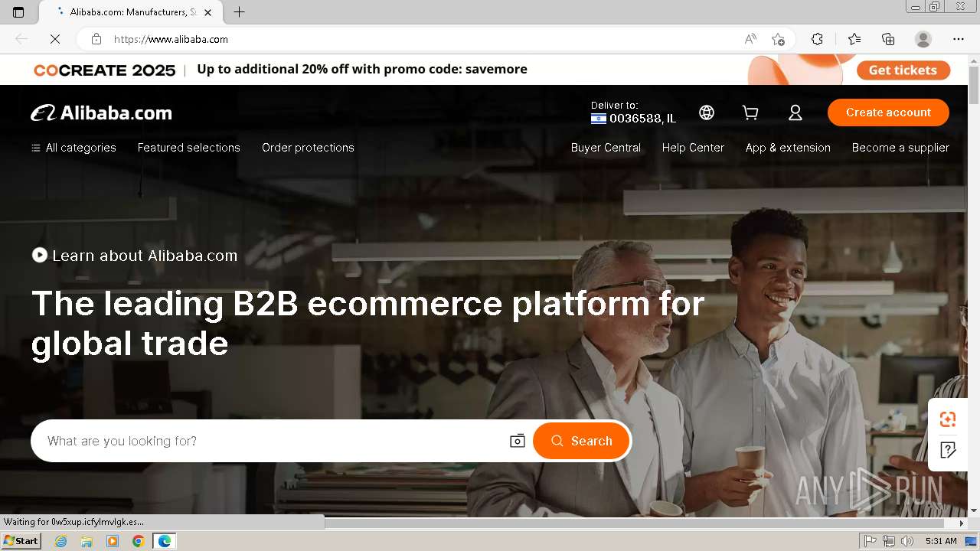Click the user account profile icon

coord(795,112)
